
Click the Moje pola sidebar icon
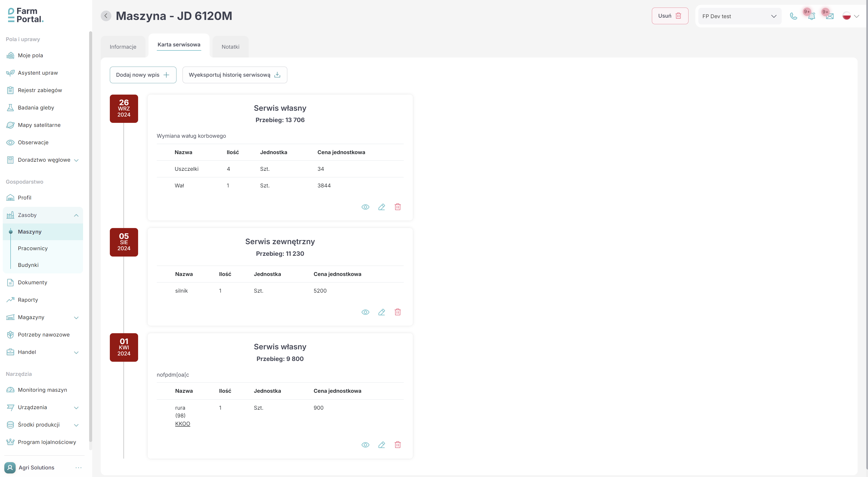(x=10, y=55)
